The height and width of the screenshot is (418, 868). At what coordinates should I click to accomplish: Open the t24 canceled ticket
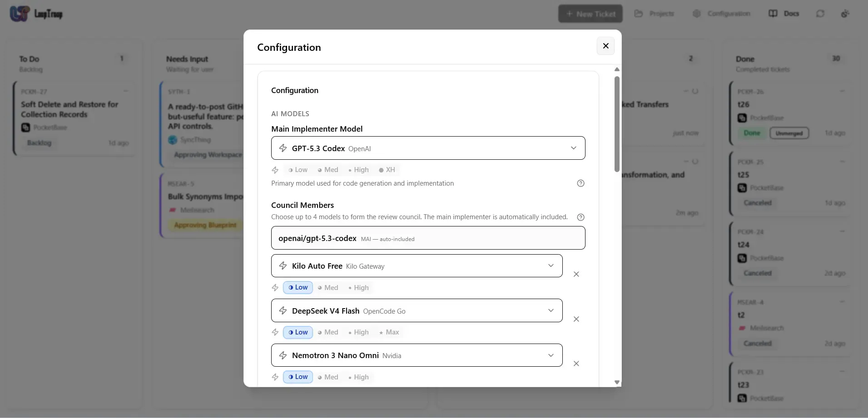coord(790,254)
